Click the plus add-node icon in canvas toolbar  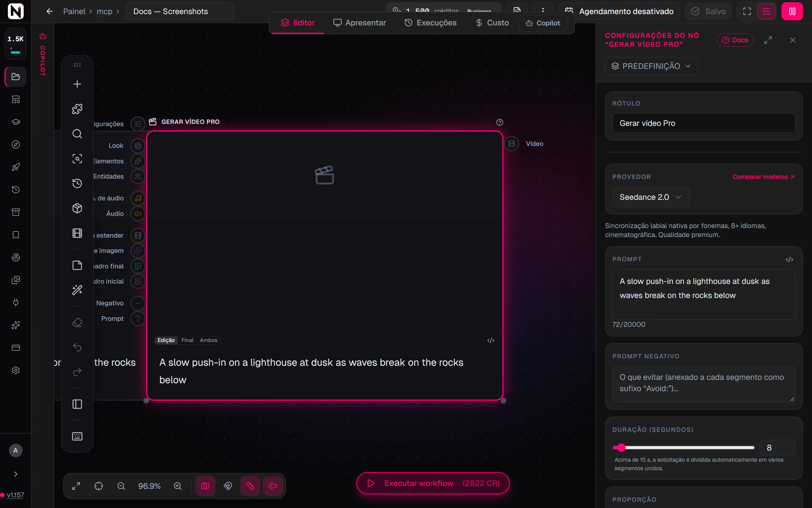pos(77,84)
